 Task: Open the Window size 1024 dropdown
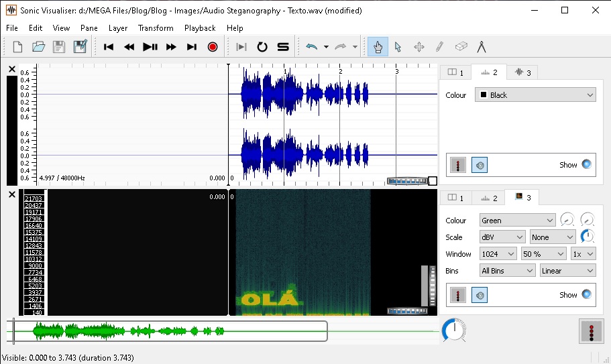click(x=498, y=254)
